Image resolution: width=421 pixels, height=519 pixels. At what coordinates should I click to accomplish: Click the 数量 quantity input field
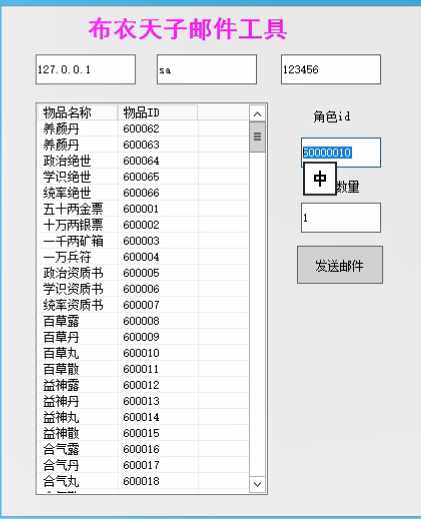[341, 218]
